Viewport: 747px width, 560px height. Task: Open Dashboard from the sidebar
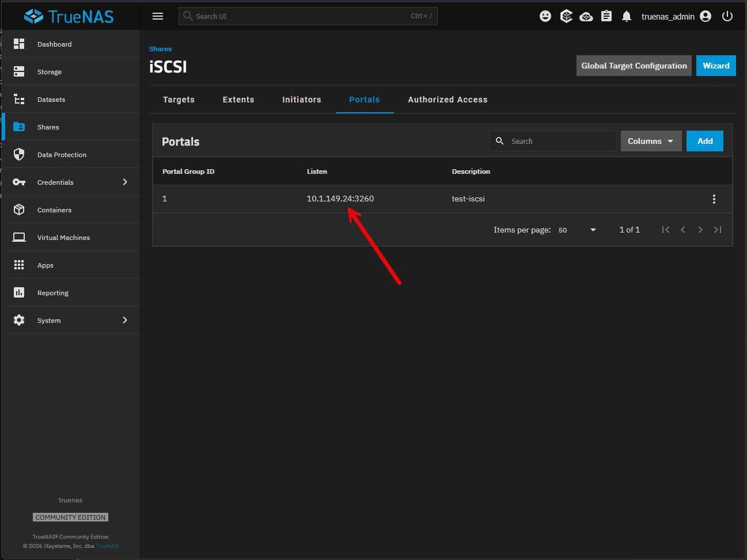pos(71,44)
